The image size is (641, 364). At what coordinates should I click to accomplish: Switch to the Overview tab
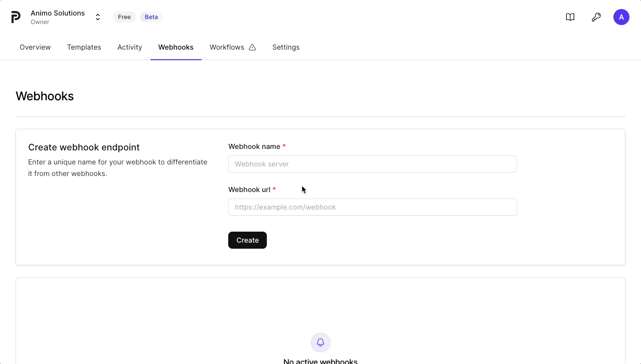pyautogui.click(x=35, y=47)
